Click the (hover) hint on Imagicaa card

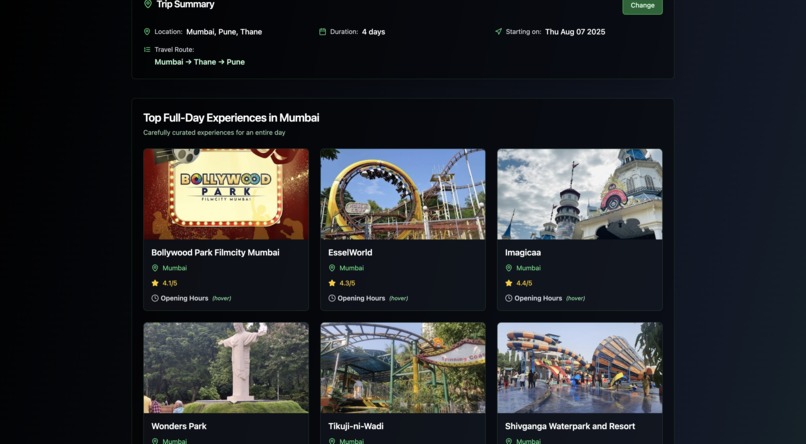pyautogui.click(x=575, y=299)
